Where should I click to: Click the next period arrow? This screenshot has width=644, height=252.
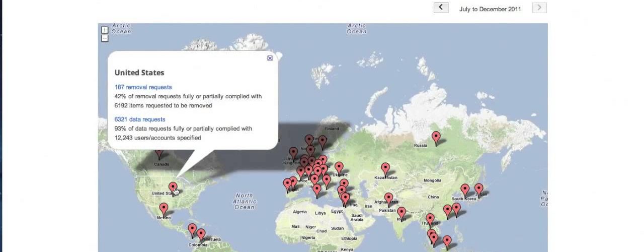(x=539, y=8)
